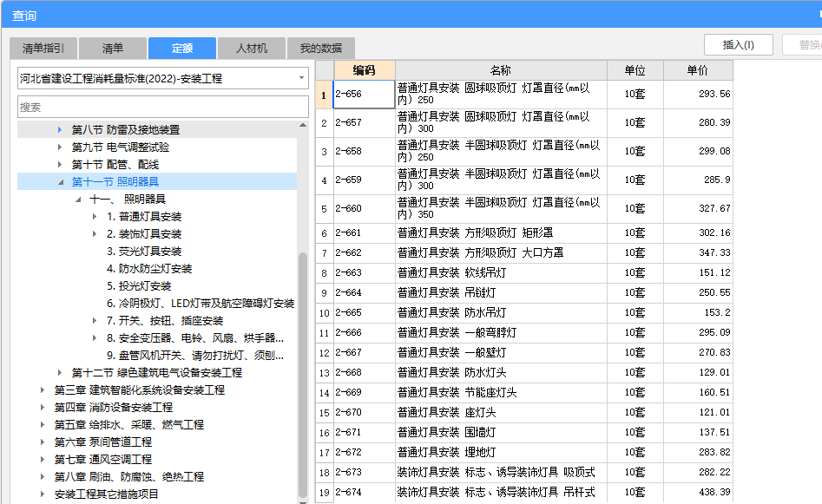Expand 2. 装饰灯具安装 node

pyautogui.click(x=95, y=233)
